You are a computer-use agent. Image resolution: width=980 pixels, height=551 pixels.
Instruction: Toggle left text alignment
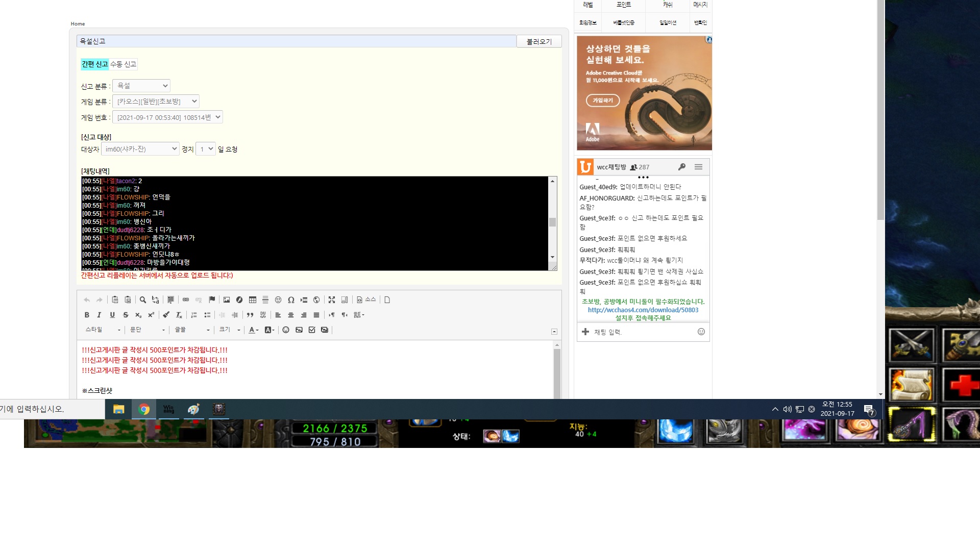coord(278,315)
